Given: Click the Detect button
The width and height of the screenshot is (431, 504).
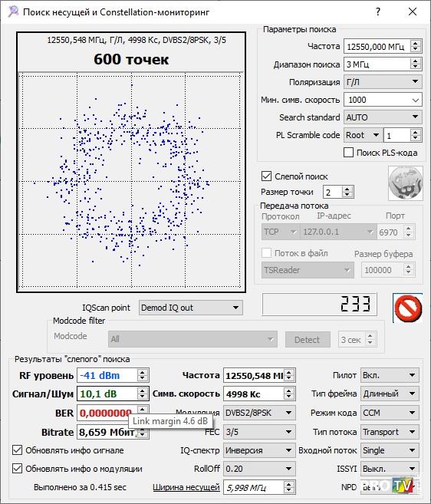Looking at the screenshot, I should click(x=308, y=339).
